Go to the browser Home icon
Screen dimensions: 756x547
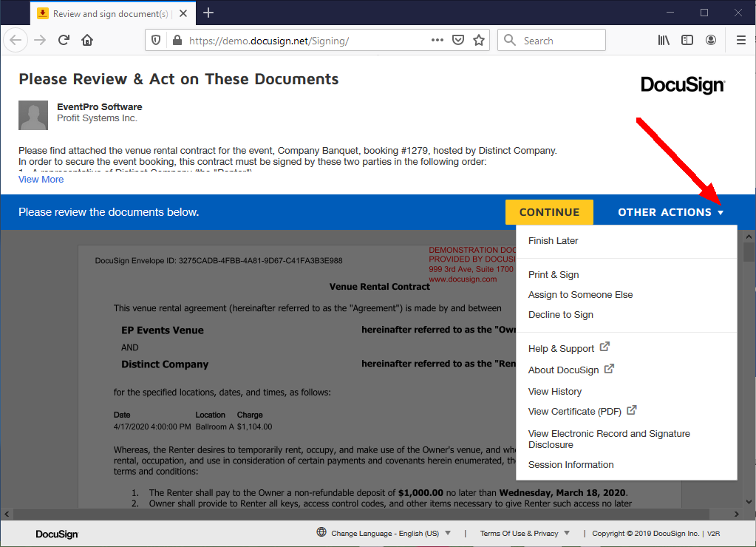pyautogui.click(x=87, y=40)
